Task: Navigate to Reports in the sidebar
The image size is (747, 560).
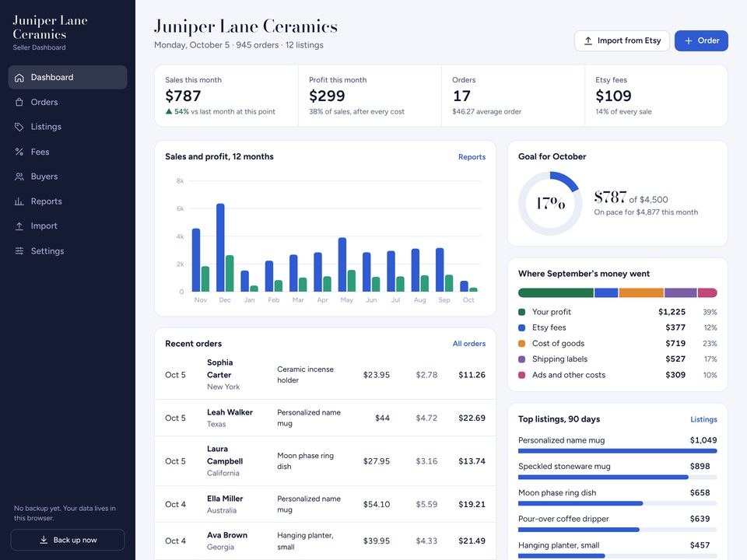Action: [68, 201]
